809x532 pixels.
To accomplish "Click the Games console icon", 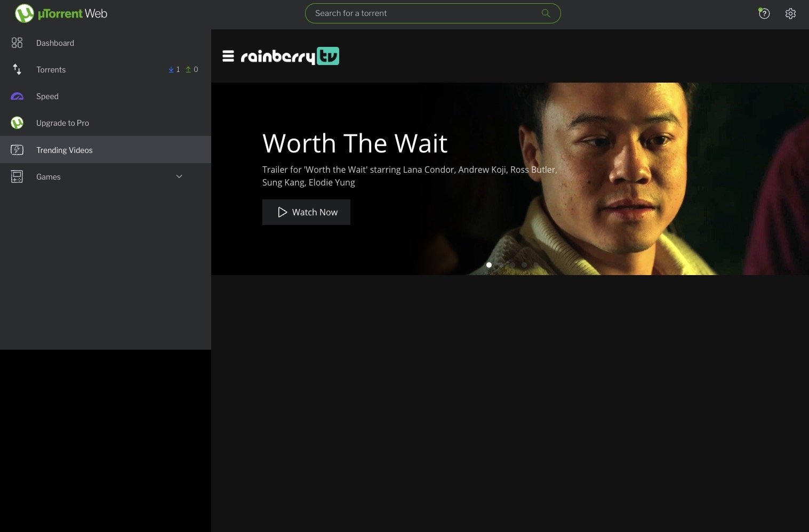I will tap(17, 176).
